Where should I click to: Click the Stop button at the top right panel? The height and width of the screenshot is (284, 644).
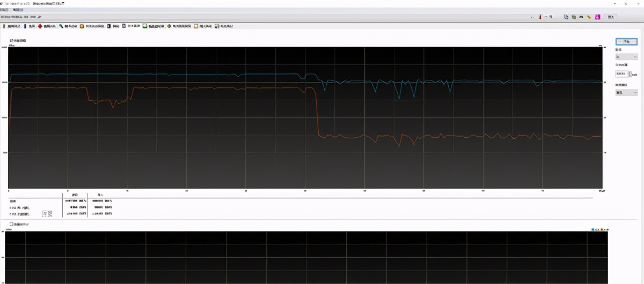pos(626,41)
